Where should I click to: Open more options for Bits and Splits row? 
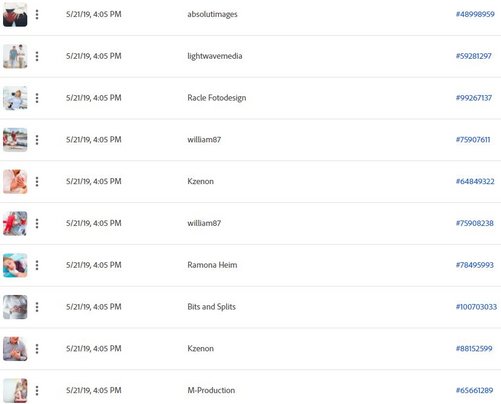click(37, 307)
